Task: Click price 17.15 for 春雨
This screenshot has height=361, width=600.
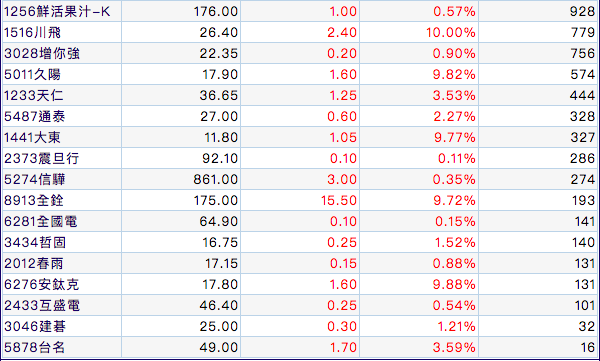Action: coord(221,264)
